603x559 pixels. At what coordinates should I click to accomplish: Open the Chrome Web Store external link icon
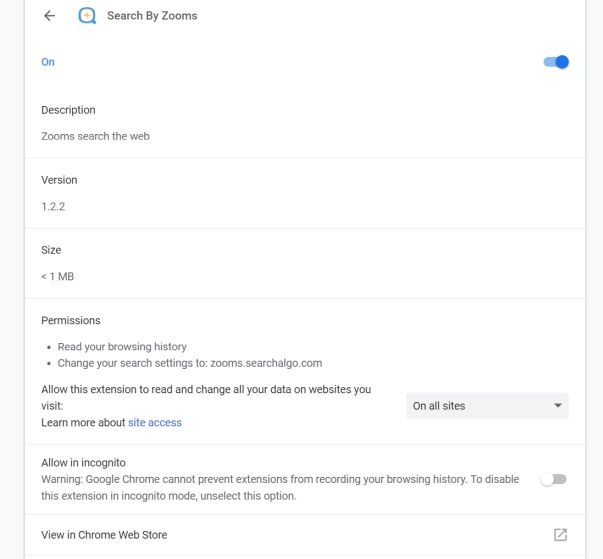(560, 535)
